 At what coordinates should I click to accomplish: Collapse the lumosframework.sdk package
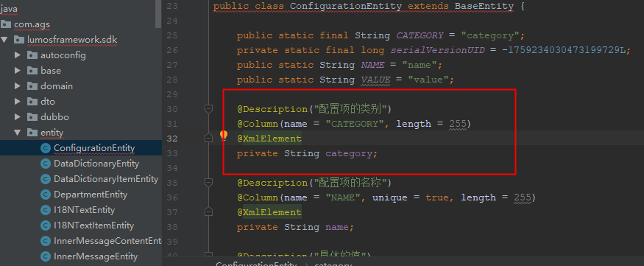point(4,40)
